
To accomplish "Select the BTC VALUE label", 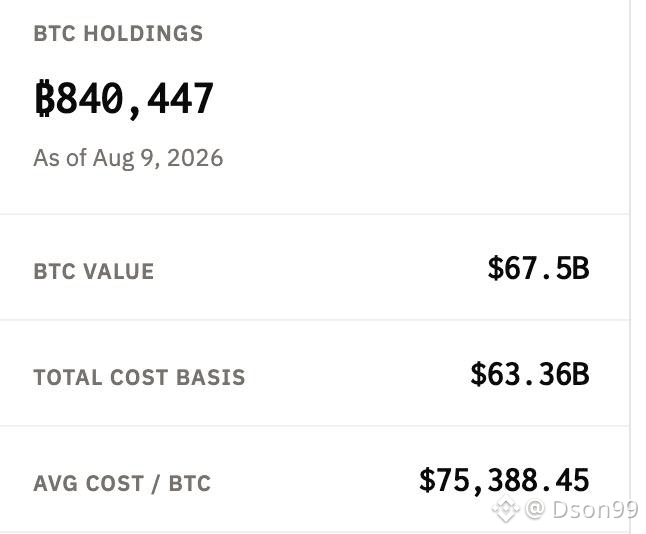I will [94, 272].
